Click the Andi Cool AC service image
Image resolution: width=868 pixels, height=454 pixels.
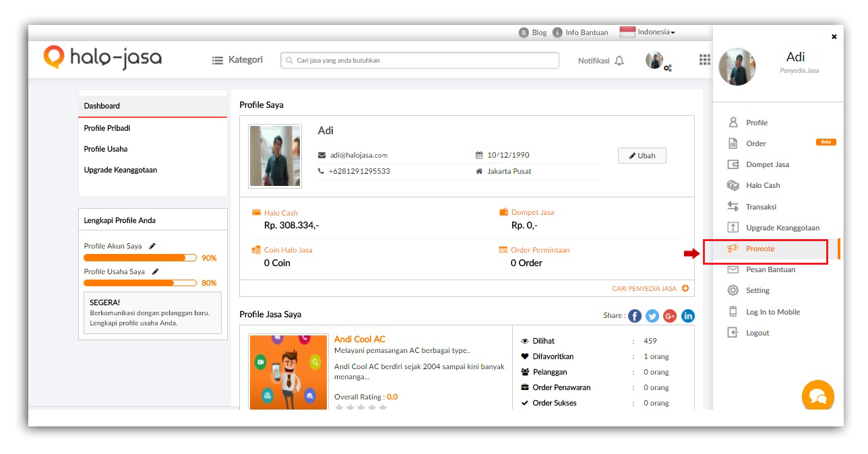[288, 372]
